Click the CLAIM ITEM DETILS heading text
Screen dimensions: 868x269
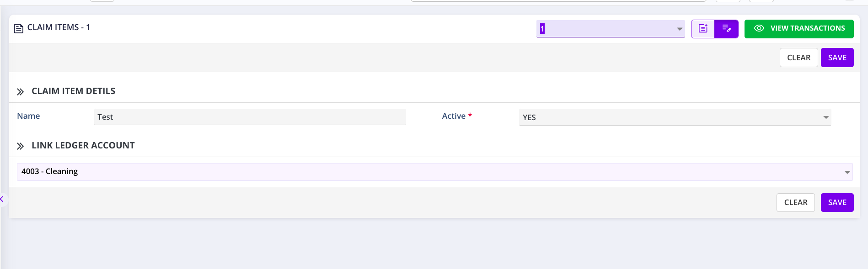73,91
